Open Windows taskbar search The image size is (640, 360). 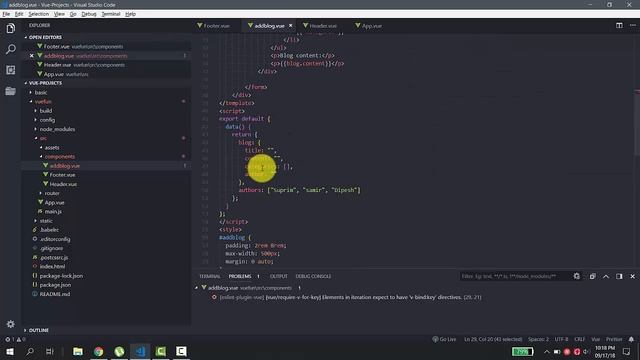pos(30,351)
